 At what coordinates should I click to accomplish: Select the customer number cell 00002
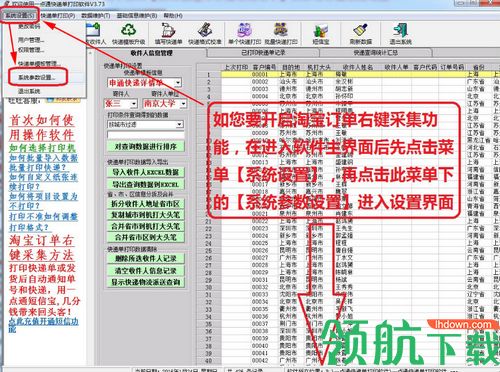260,82
